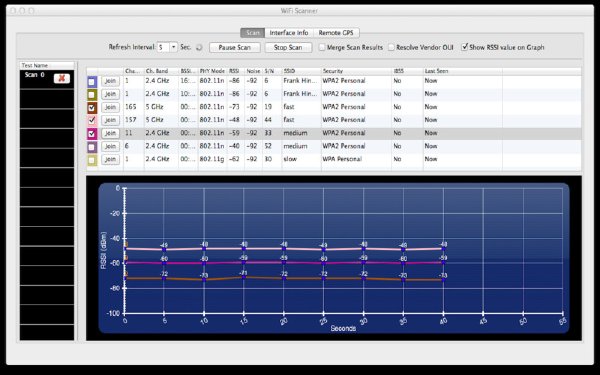Click the Pause Scan button
The image size is (600, 375).
click(x=235, y=47)
